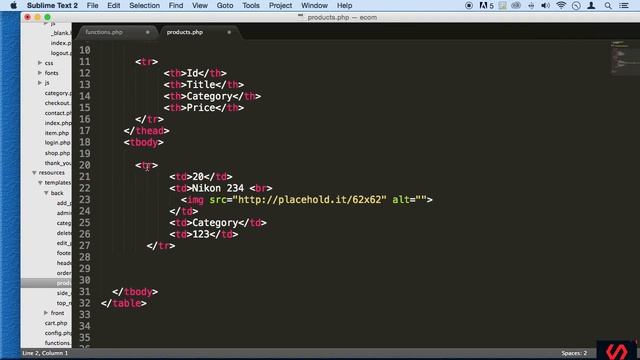
Task: Open the Spotlight search icon
Action: [608, 6]
